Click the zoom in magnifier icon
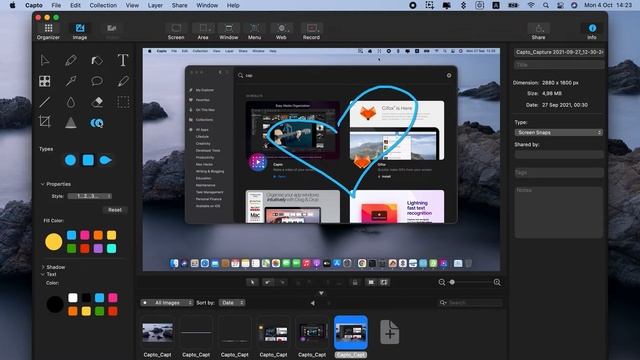The width and height of the screenshot is (640, 360). (x=497, y=282)
